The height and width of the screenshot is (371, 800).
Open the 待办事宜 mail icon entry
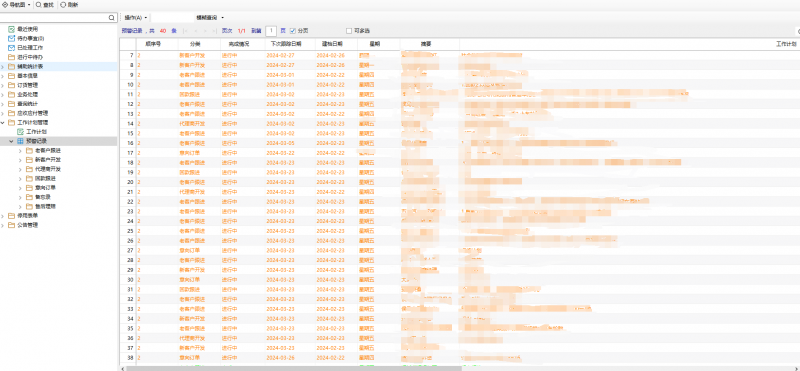(x=11, y=38)
